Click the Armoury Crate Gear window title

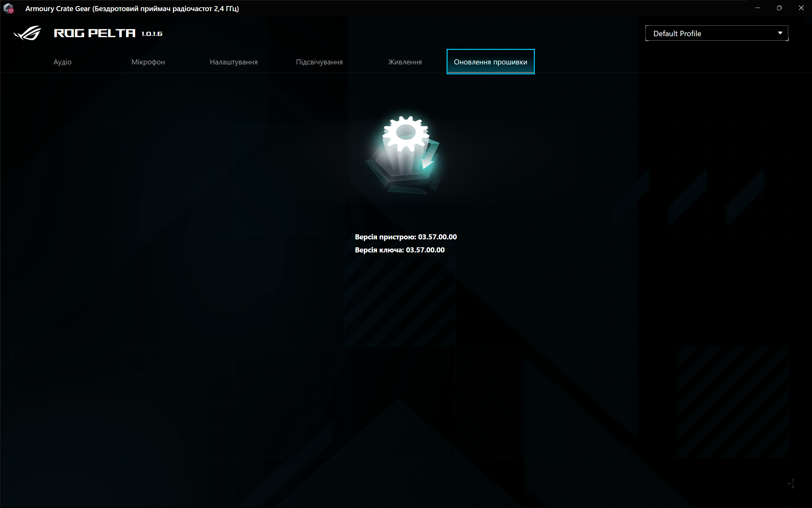tap(132, 9)
